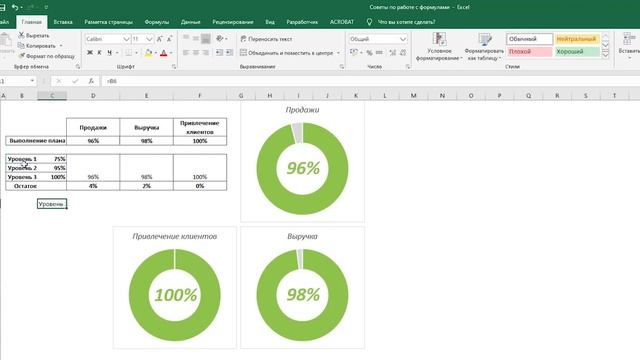Image resolution: width=640 pixels, height=360 pixels.
Task: Click the text orientation icon
Action: (220, 38)
